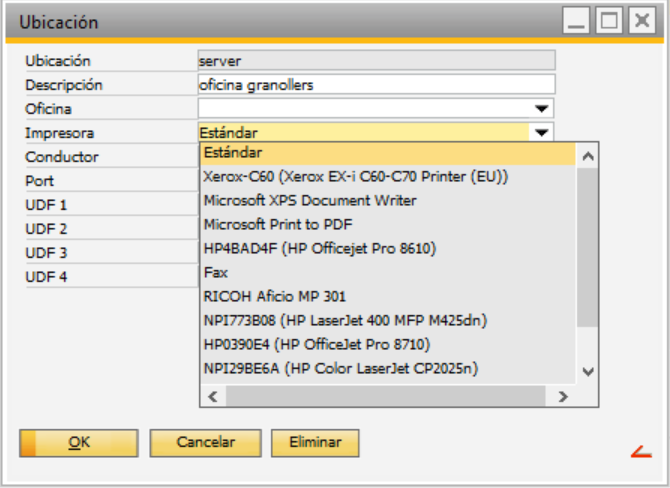Screen dimensions: 670x488
Task: Click the printer list scroll left arrow
Action: (213, 397)
